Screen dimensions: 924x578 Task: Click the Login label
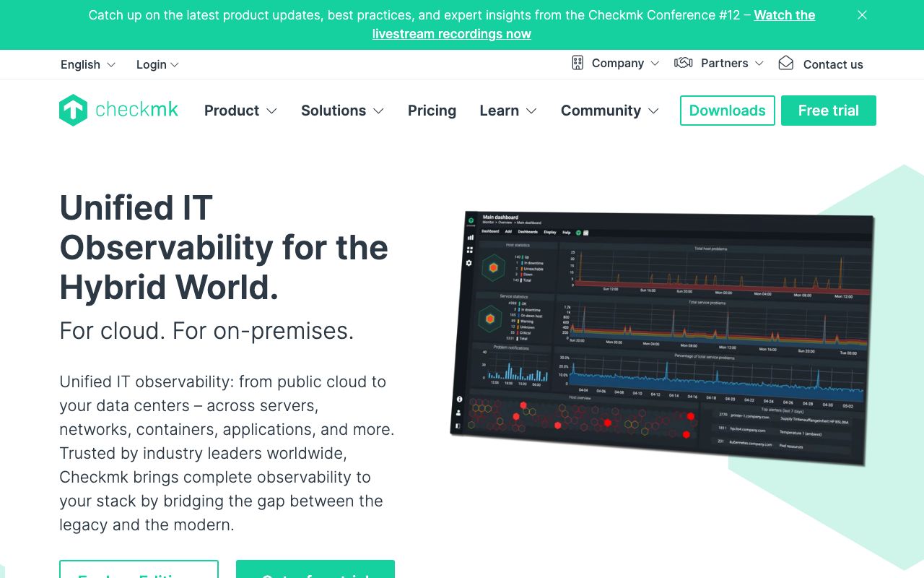pos(152,65)
